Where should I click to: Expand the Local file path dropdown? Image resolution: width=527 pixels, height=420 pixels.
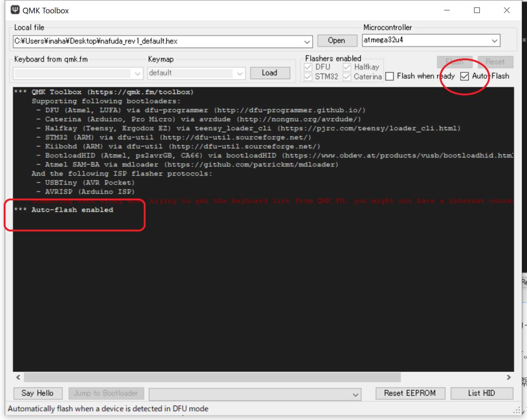(307, 42)
